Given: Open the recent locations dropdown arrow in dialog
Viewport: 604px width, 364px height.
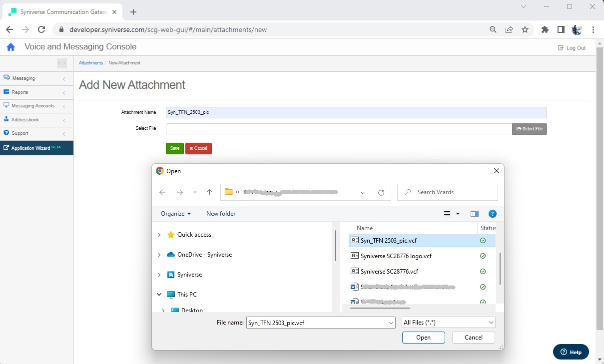Looking at the screenshot, I should pos(195,192).
